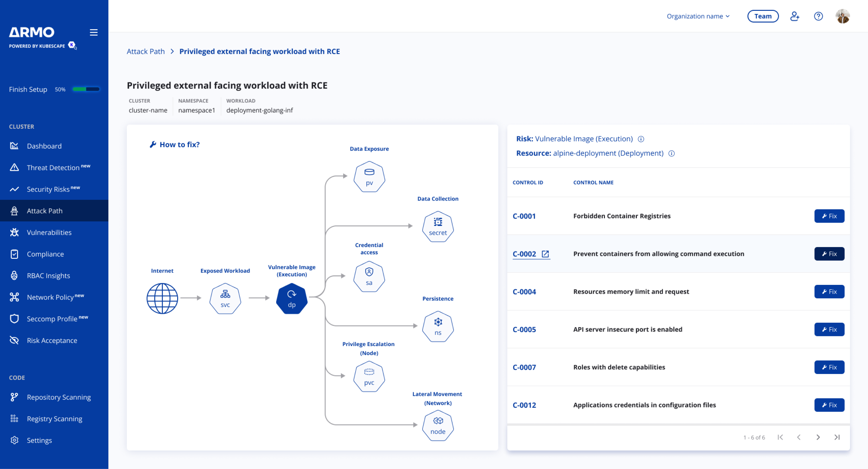
Task: Go to next page of controls
Action: click(x=818, y=437)
